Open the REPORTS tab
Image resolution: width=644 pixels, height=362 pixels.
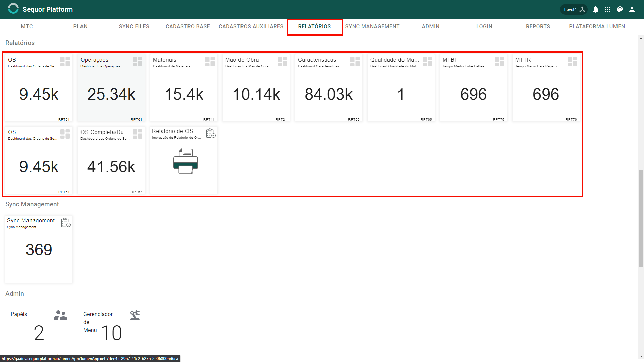538,27
